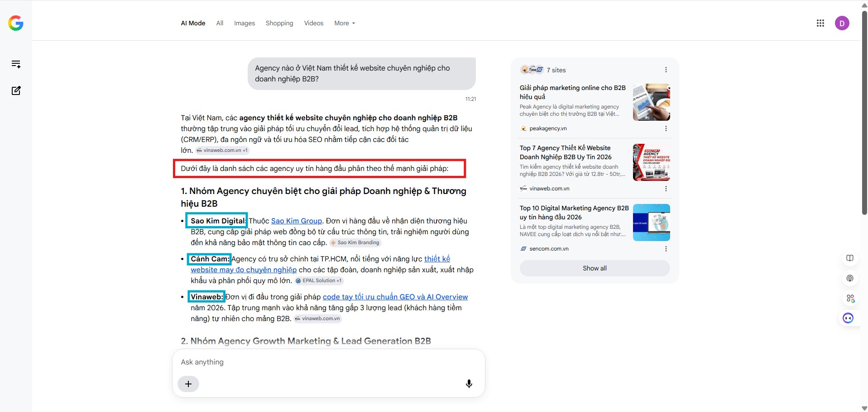Switch to the Videos tab
The height and width of the screenshot is (412, 868).
click(x=314, y=23)
